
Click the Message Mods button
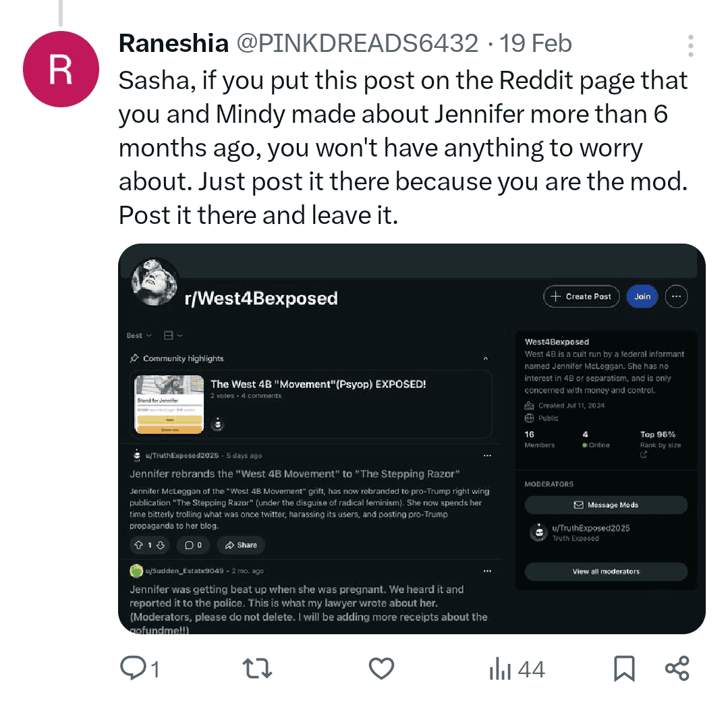[x=606, y=505]
